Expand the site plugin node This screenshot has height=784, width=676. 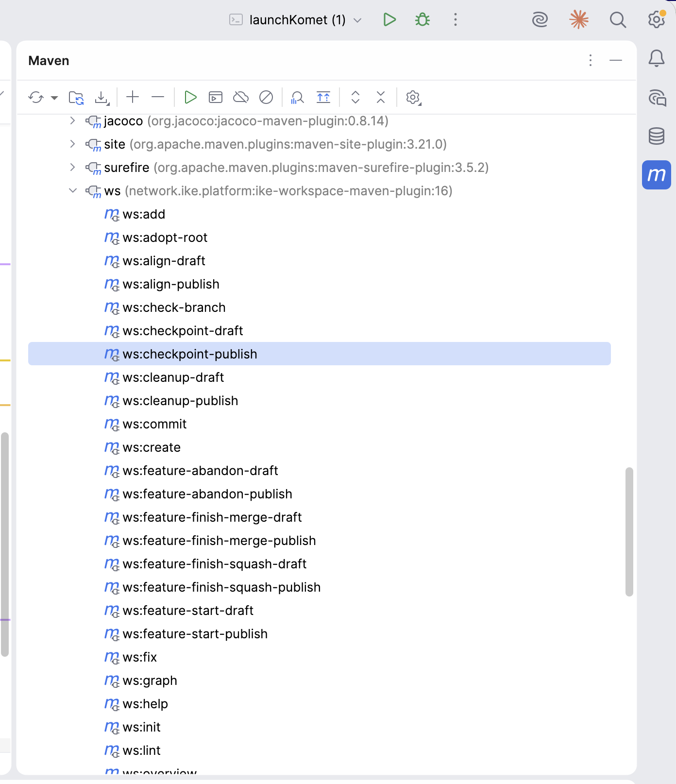[x=72, y=144]
